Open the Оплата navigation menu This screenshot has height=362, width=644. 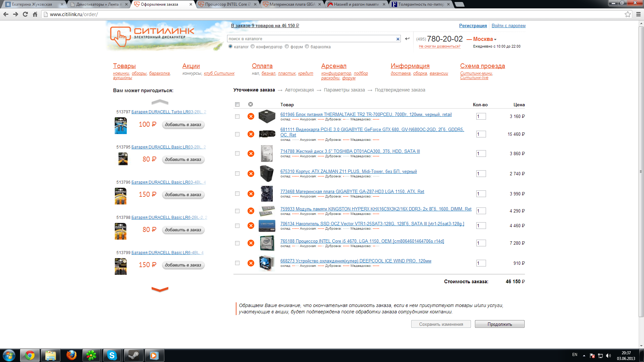262,66
